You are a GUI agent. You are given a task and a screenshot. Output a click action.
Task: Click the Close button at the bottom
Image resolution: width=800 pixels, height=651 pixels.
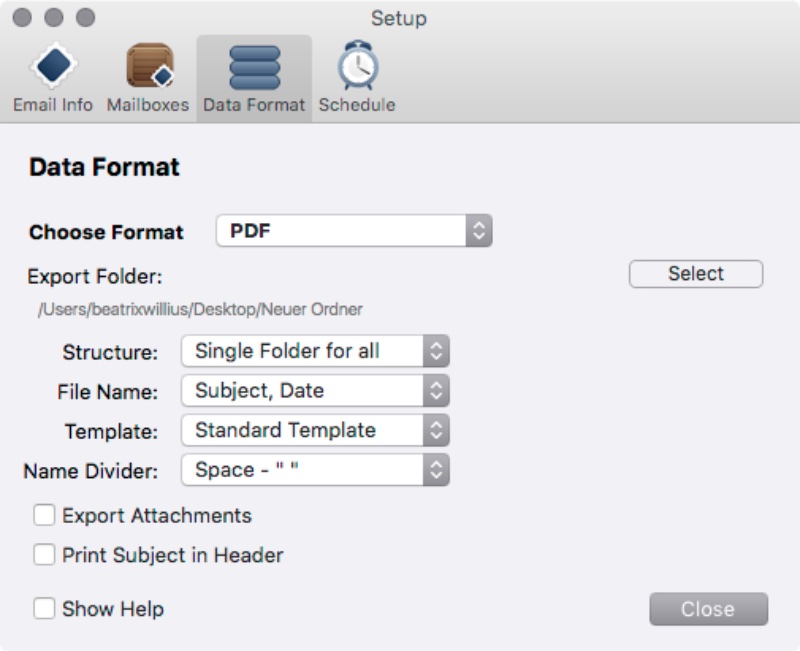[708, 609]
